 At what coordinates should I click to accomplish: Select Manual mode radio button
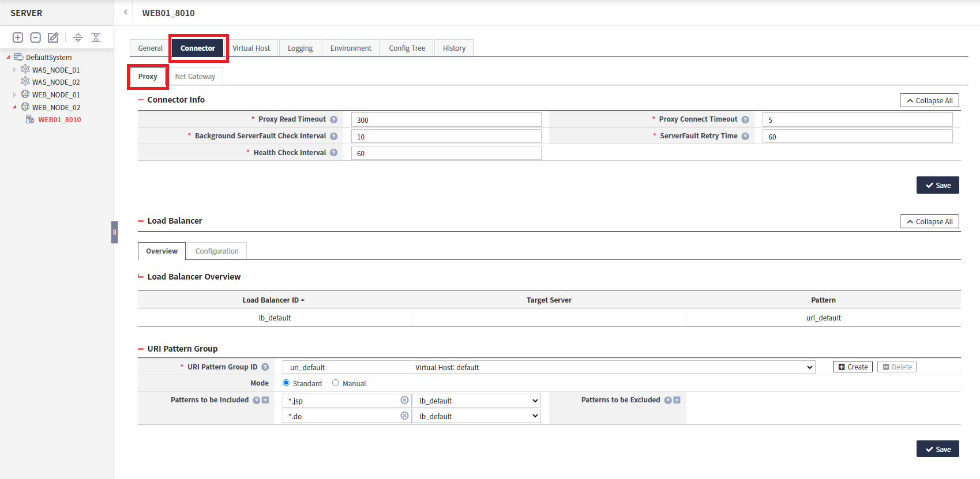pyautogui.click(x=336, y=383)
